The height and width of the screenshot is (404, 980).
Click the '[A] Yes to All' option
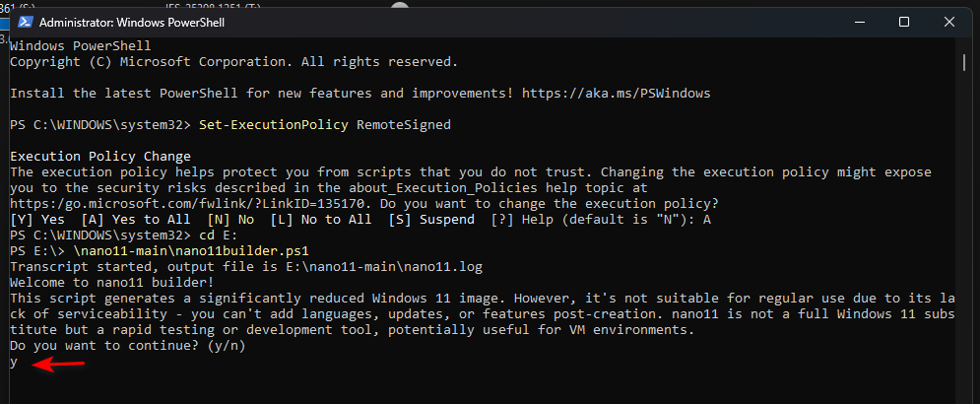tap(136, 220)
